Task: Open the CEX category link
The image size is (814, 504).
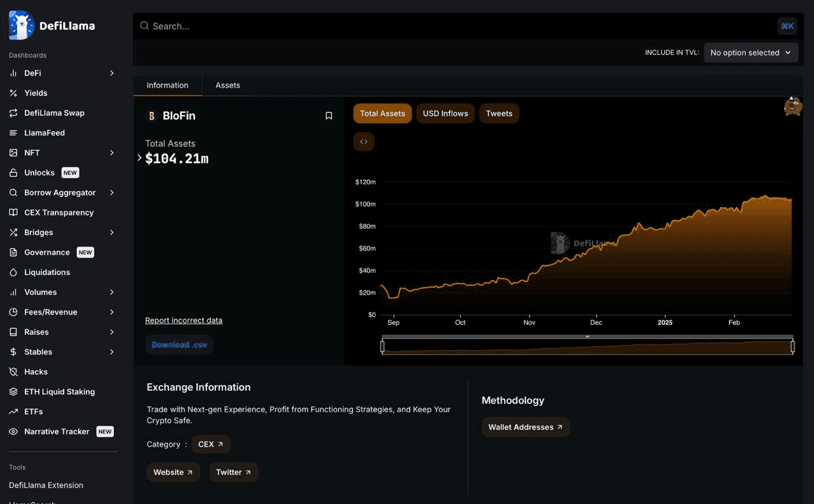Action: pyautogui.click(x=211, y=444)
